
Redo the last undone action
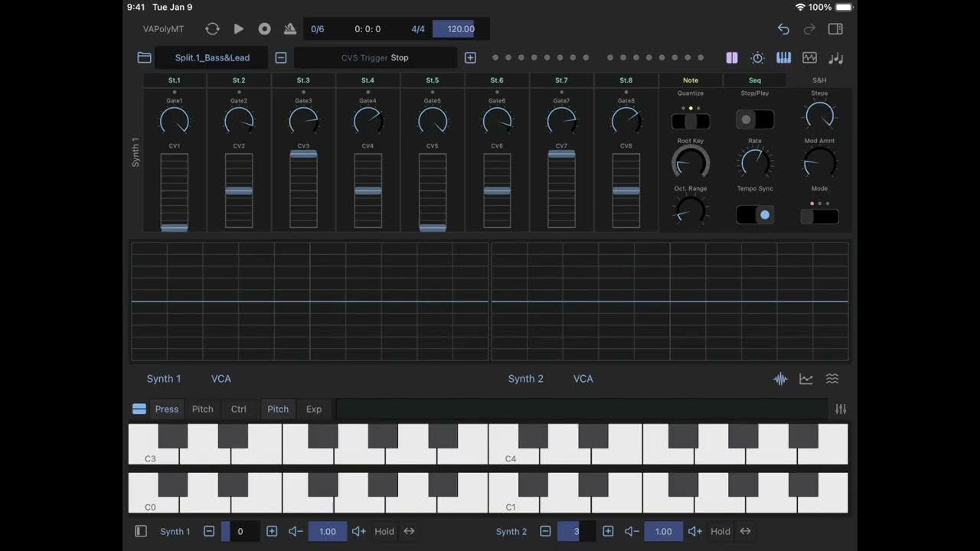(809, 29)
